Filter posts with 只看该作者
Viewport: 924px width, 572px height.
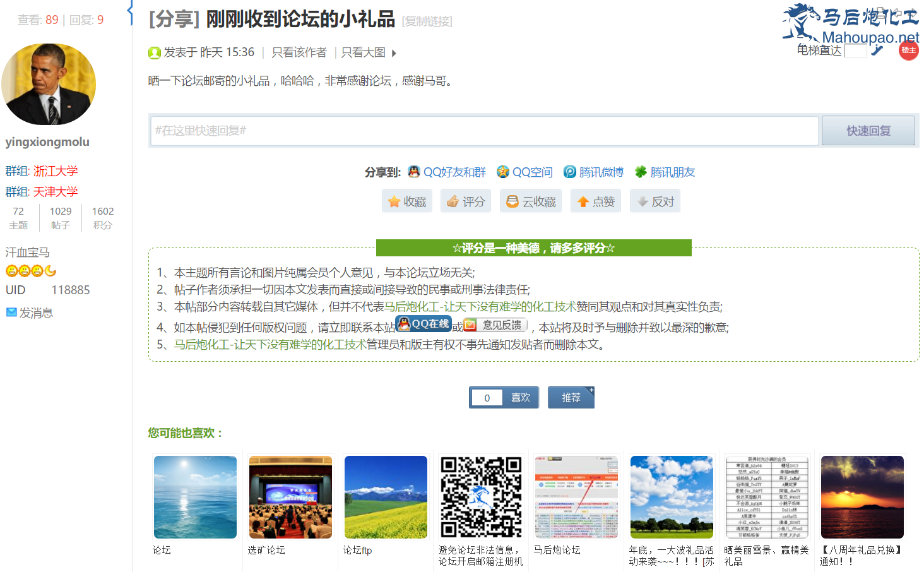point(299,52)
